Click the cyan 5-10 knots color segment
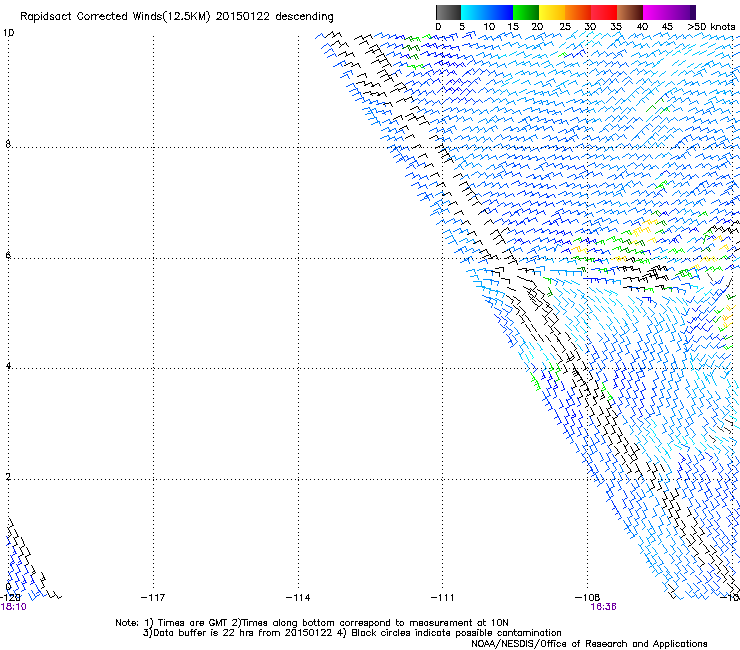Screen dimensions: 740x650 pyautogui.click(x=474, y=12)
